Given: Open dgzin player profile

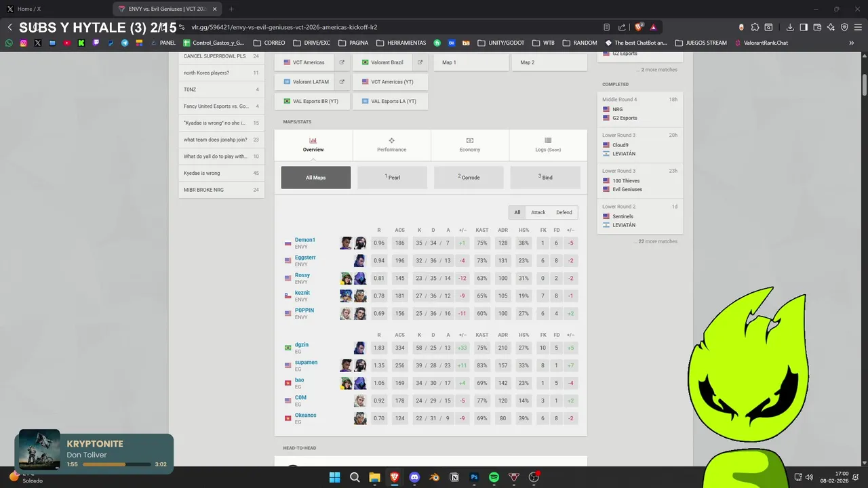Looking at the screenshot, I should coord(302,345).
